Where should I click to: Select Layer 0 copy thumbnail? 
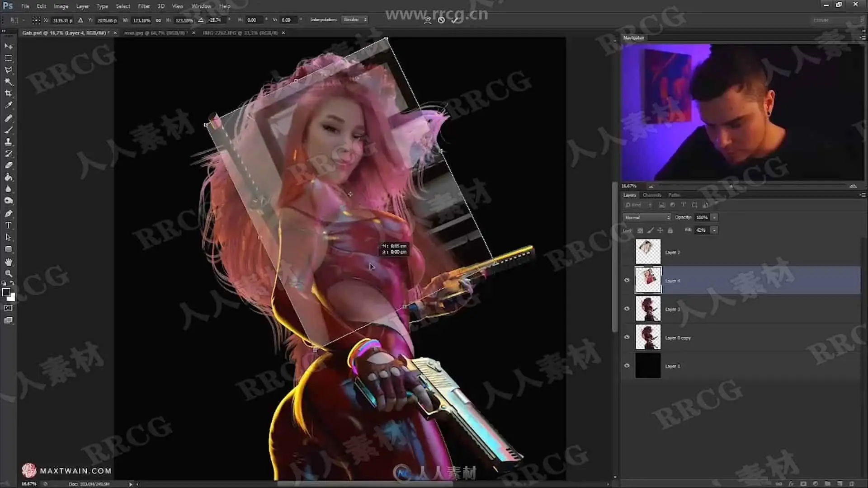(x=648, y=337)
